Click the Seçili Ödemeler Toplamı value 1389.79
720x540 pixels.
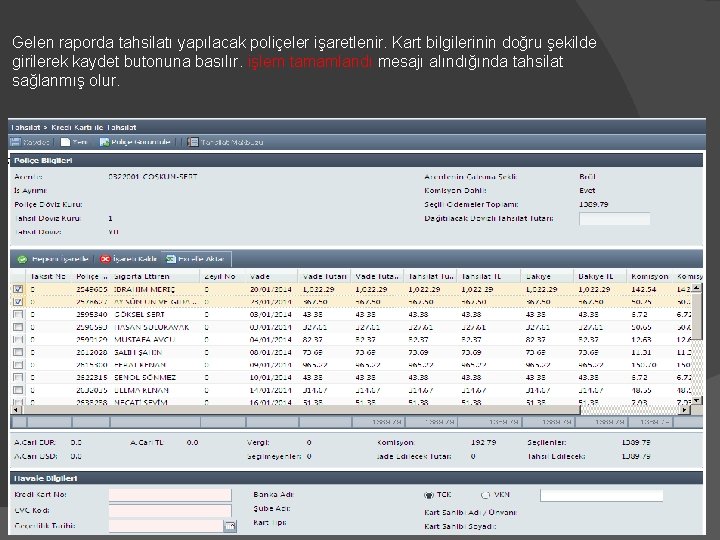click(594, 204)
